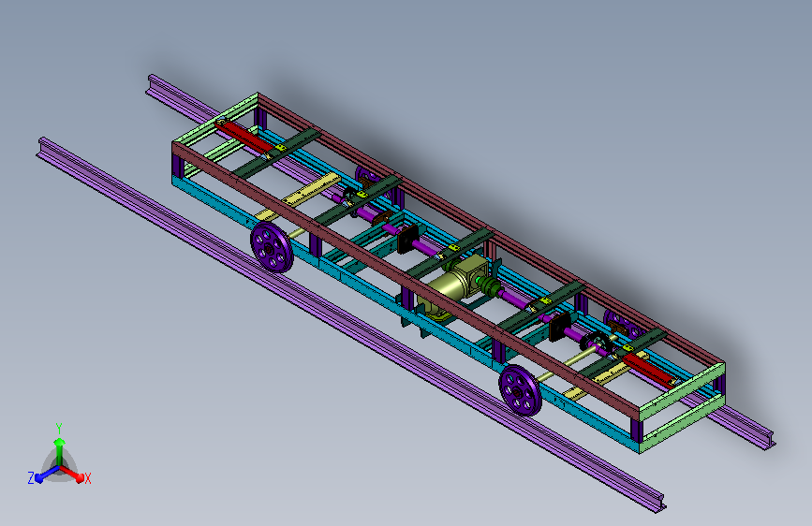Select the red cylinder at the left end of the frame

pyautogui.click(x=244, y=138)
